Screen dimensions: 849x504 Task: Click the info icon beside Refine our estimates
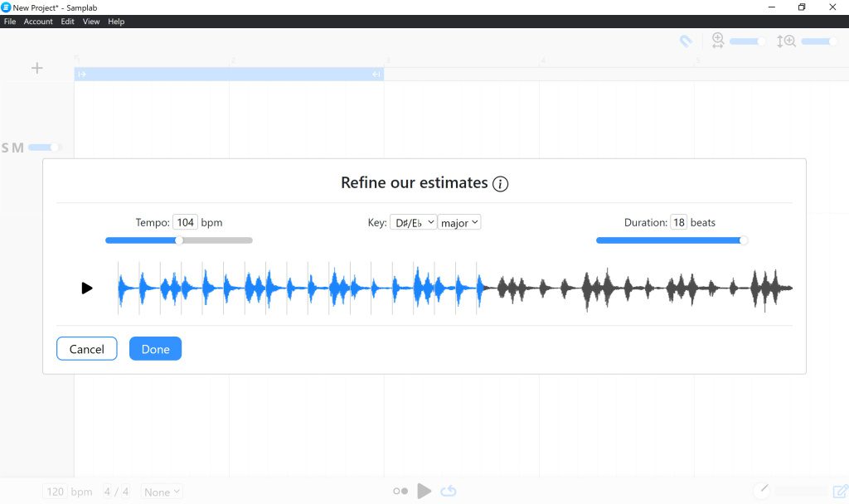pos(500,184)
